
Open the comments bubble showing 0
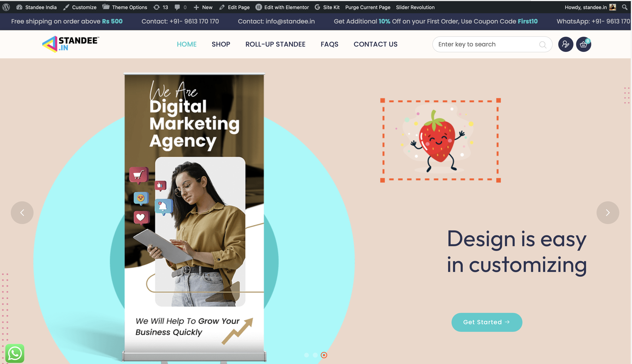tap(180, 7)
